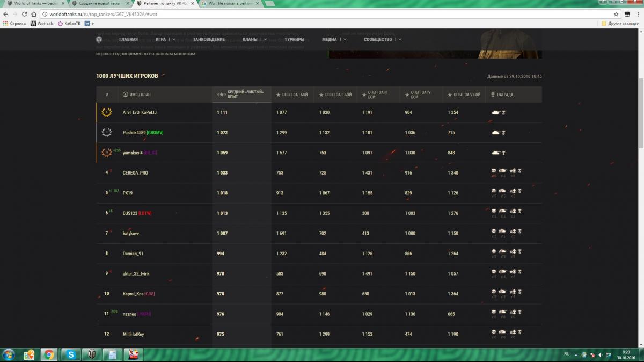
Task: Open Chrome from the taskbar
Action: click(49, 354)
